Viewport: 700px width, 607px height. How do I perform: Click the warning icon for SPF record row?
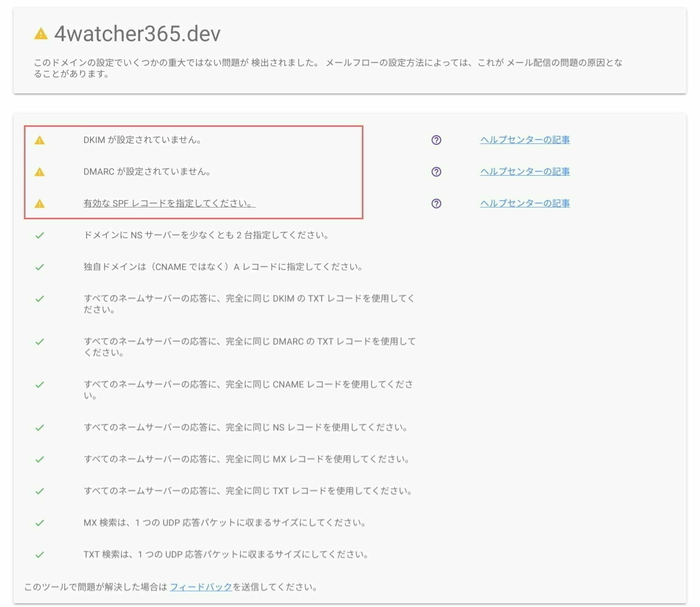click(x=40, y=204)
